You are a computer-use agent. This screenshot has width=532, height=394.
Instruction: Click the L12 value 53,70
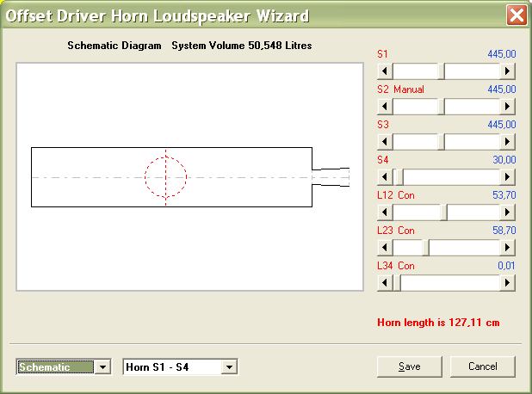504,195
